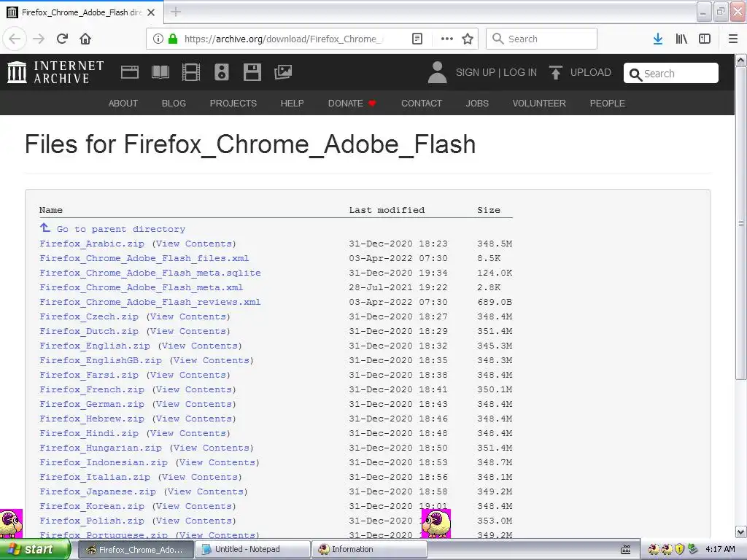
Task: Open the CONTACT menu item
Action: click(422, 104)
